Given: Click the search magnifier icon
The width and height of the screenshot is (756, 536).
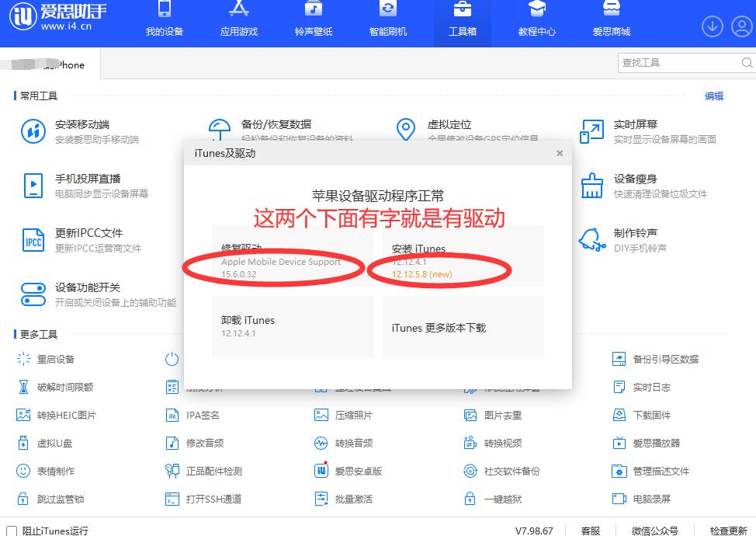Looking at the screenshot, I should pos(747,63).
